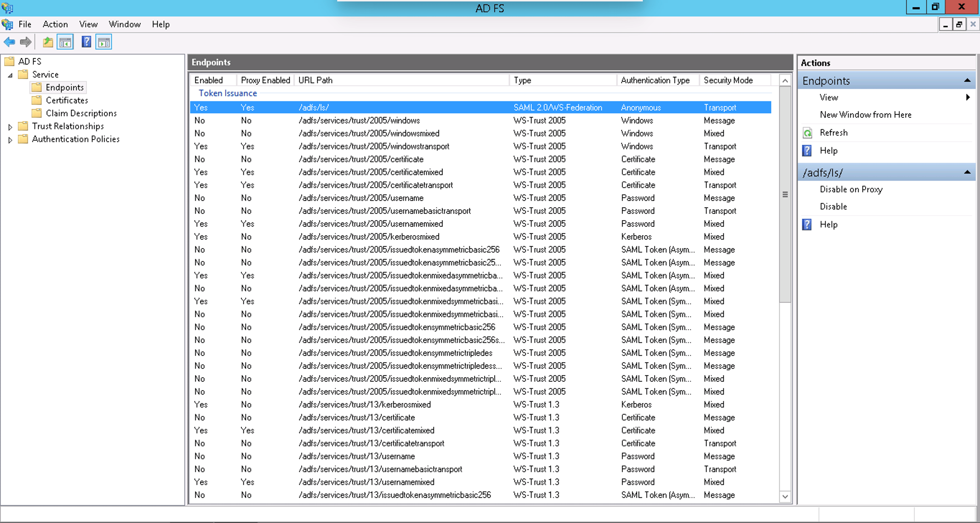Minimize the inner MMC child window
Image resolution: width=980 pixels, height=523 pixels.
[945, 25]
